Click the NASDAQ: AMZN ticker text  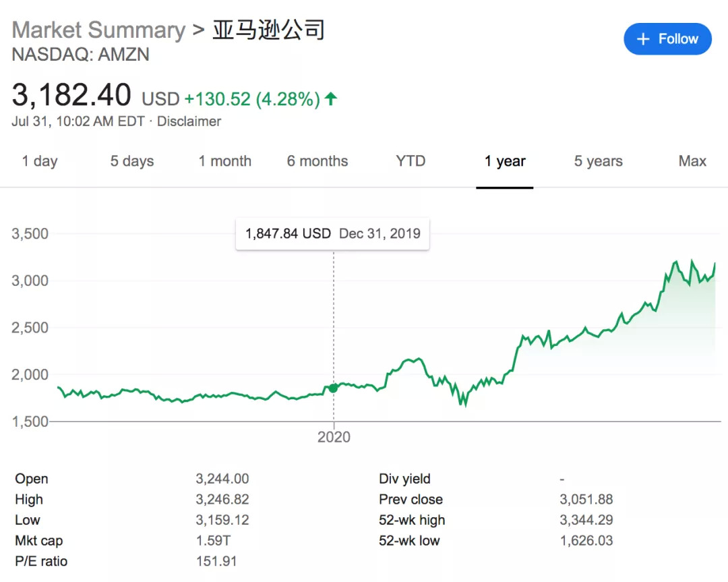81,55
